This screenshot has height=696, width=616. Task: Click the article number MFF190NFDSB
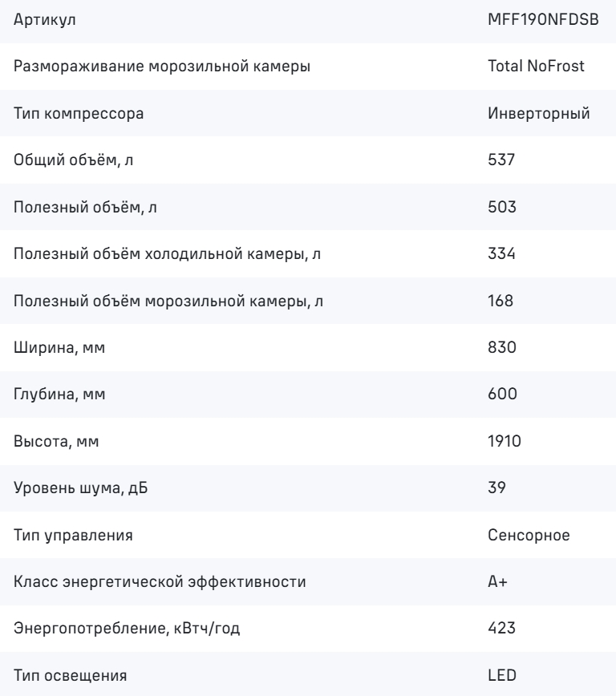pos(543,19)
